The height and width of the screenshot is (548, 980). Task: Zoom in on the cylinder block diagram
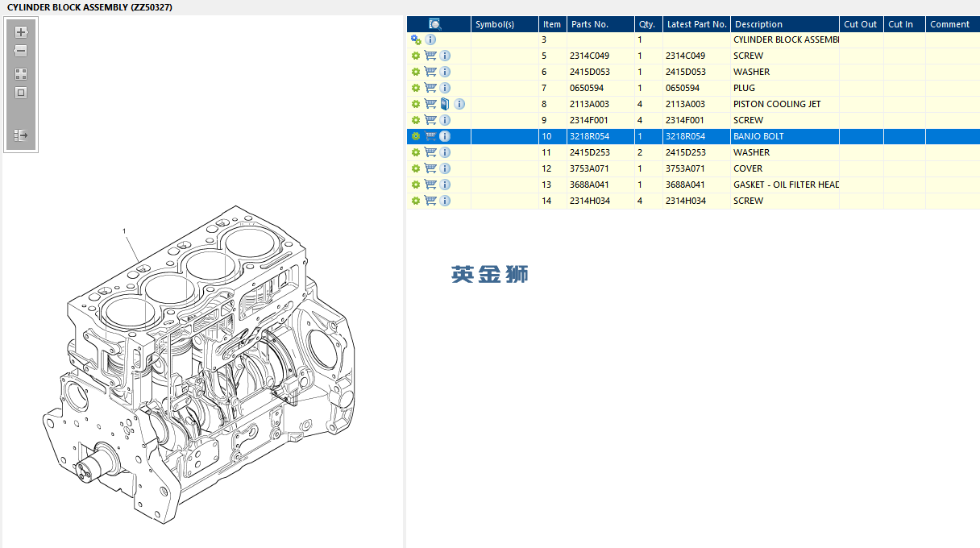[x=21, y=32]
